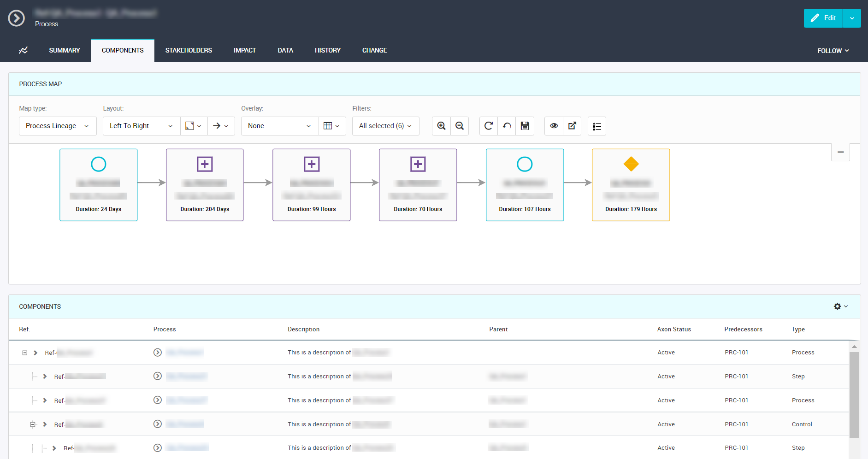Viewport: 868px width, 459px height.
Task: Expand chevron in the Control type row
Action: [45, 424]
